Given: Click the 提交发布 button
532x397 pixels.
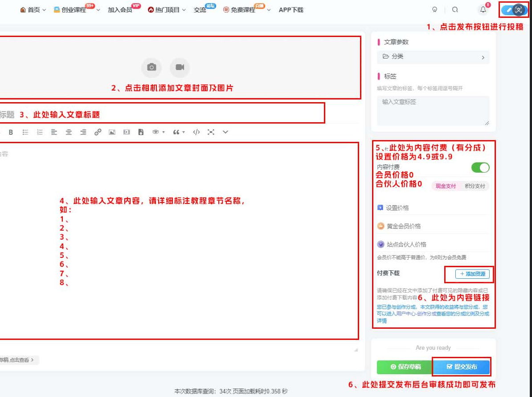Looking at the screenshot, I should (x=462, y=367).
